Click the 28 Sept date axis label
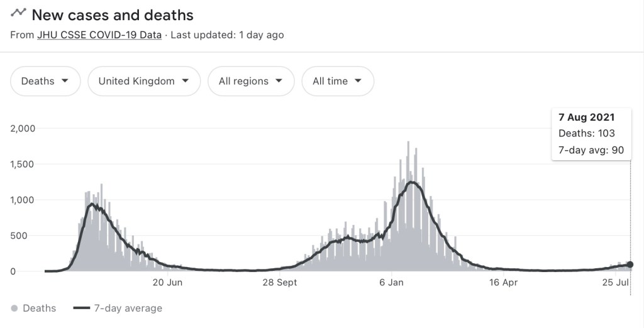Image resolution: width=644 pixels, height=328 pixels. pyautogui.click(x=279, y=283)
